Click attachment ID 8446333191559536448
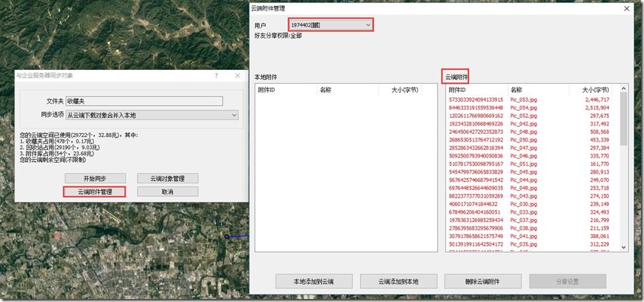644x302 pixels. (476, 107)
